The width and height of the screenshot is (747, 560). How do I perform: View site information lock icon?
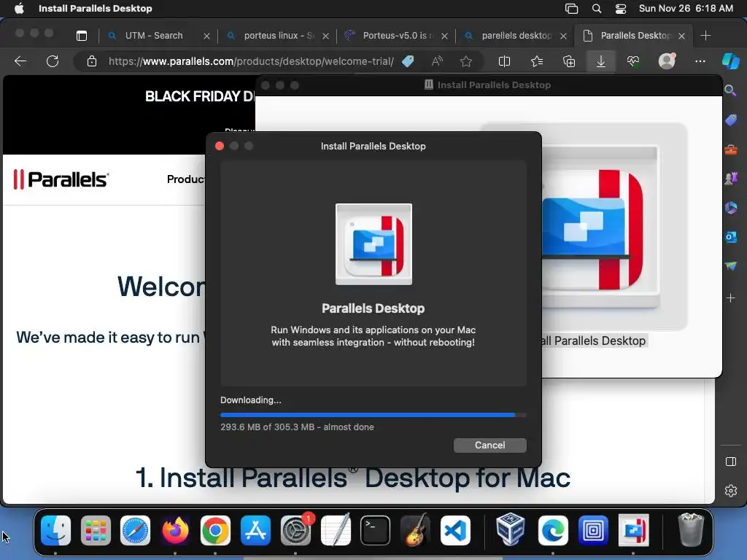pyautogui.click(x=91, y=61)
